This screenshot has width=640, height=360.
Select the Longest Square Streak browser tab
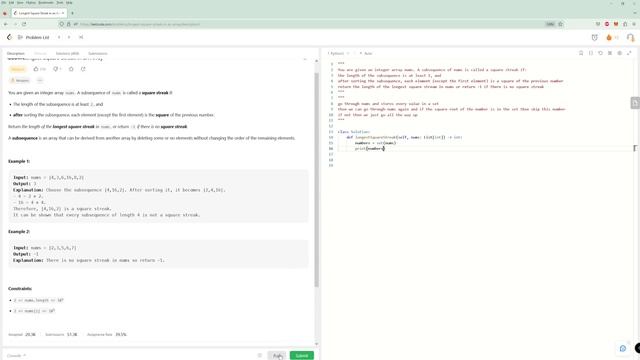(x=39, y=13)
